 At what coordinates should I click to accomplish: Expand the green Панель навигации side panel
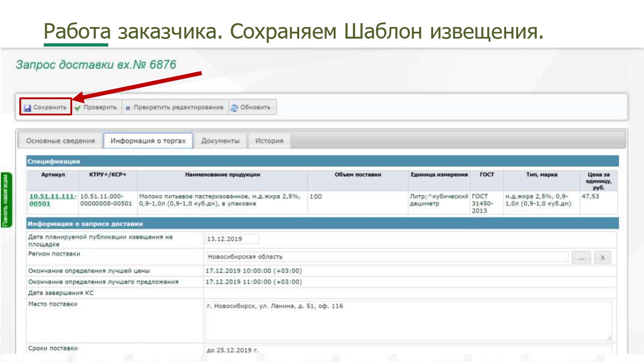click(x=6, y=200)
